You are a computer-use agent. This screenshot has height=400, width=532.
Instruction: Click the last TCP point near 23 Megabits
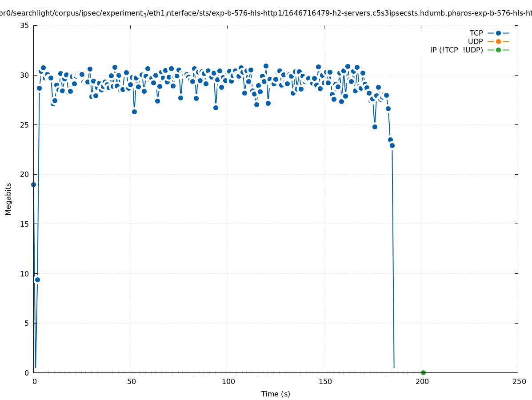click(392, 145)
